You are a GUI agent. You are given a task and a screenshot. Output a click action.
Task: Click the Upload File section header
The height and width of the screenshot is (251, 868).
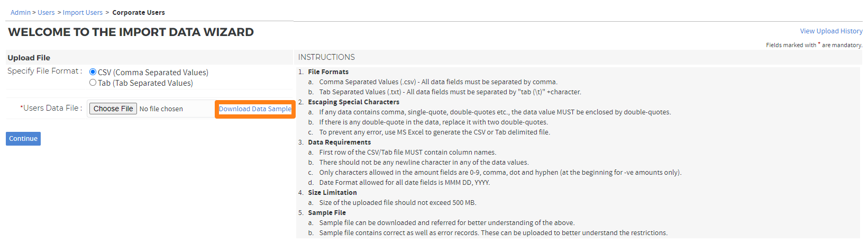tap(29, 58)
